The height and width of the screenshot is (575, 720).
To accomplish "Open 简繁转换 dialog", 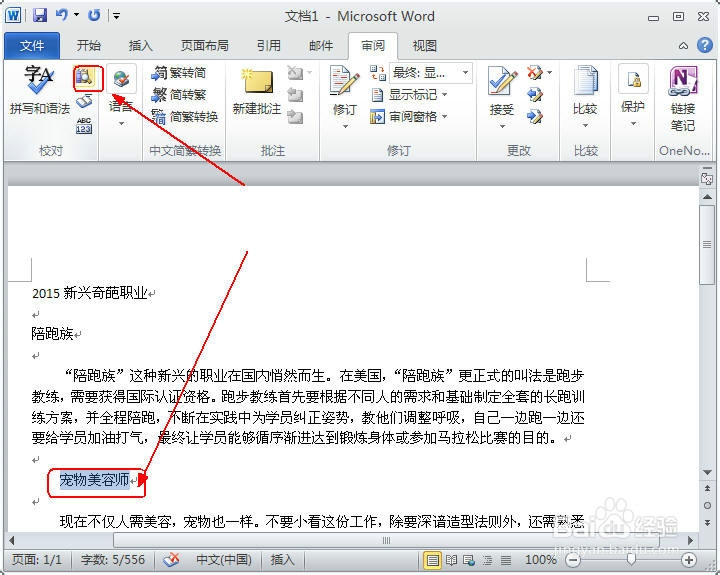I will pos(185,117).
